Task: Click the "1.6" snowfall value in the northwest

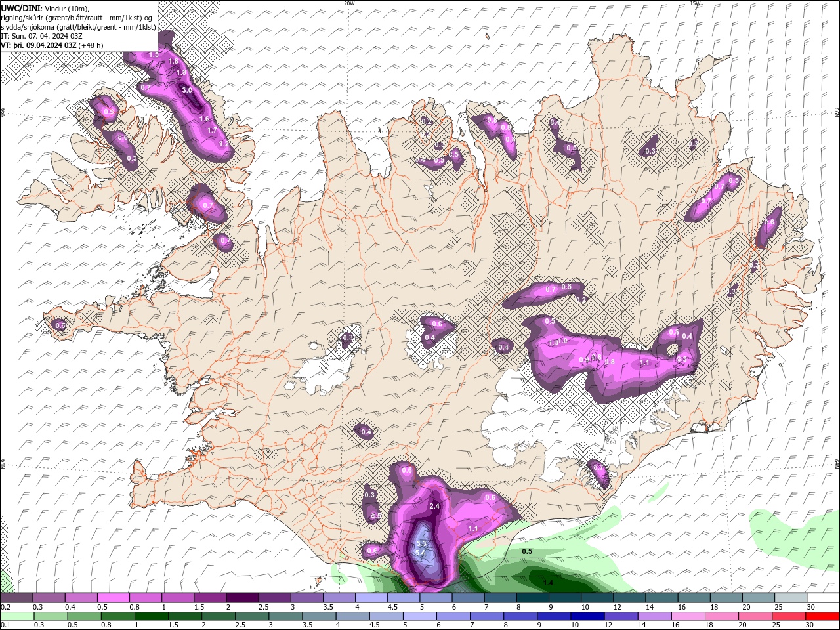Action: coord(204,119)
